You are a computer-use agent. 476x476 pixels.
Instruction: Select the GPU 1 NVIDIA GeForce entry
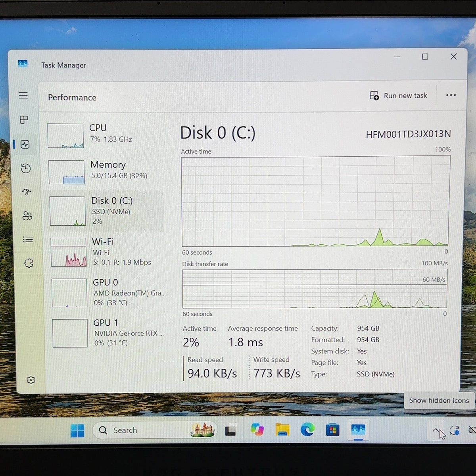pos(109,333)
